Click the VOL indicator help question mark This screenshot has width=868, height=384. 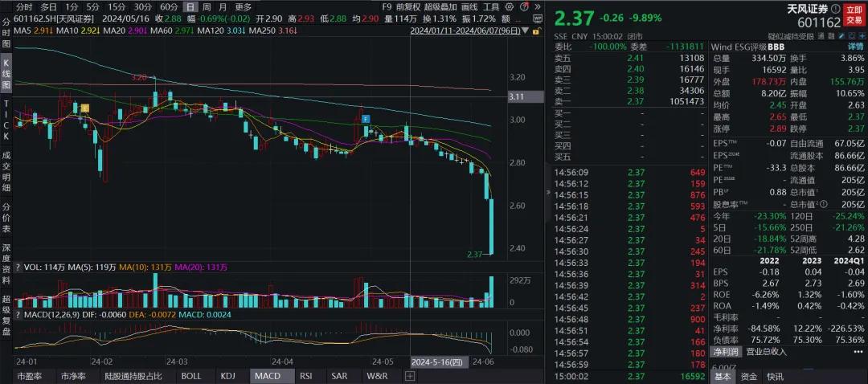pyautogui.click(x=18, y=268)
